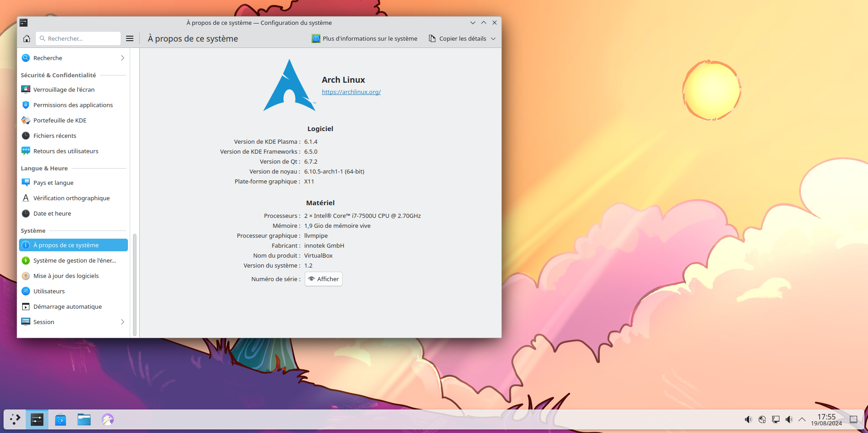Click the home icon in System Settings

pyautogui.click(x=27, y=38)
